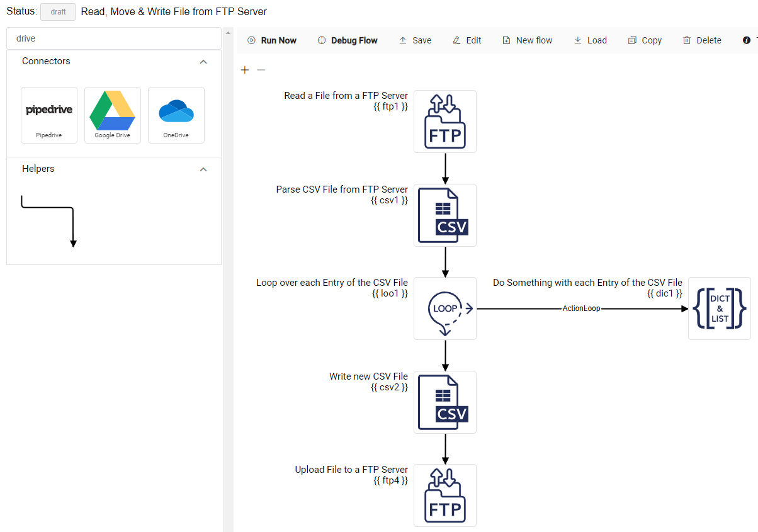Click the ActionLoop connection label
This screenshot has width=758, height=532.
(582, 309)
